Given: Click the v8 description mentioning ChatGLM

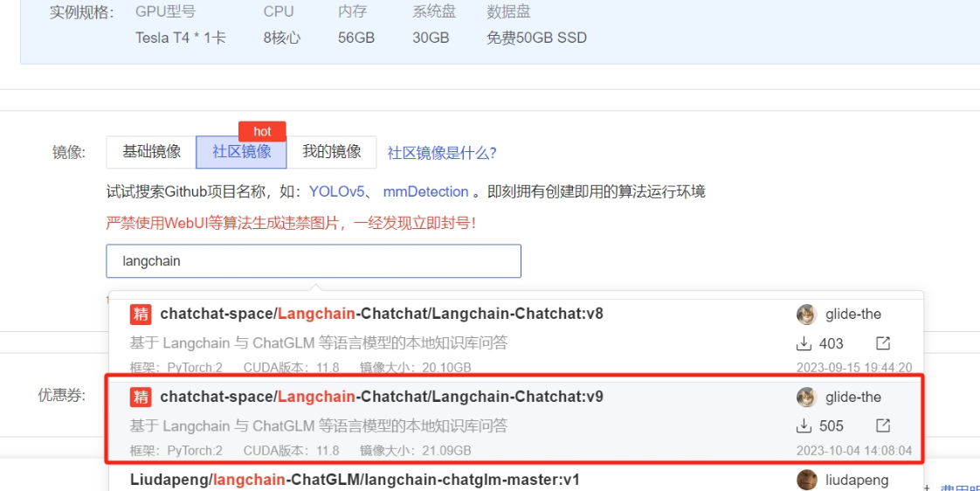Looking at the screenshot, I should 319,342.
